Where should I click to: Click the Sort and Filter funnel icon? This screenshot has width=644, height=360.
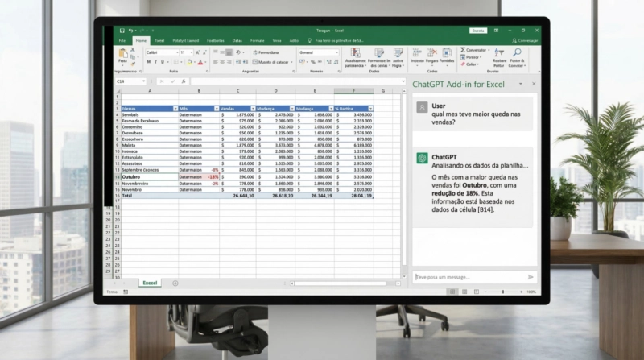point(499,52)
